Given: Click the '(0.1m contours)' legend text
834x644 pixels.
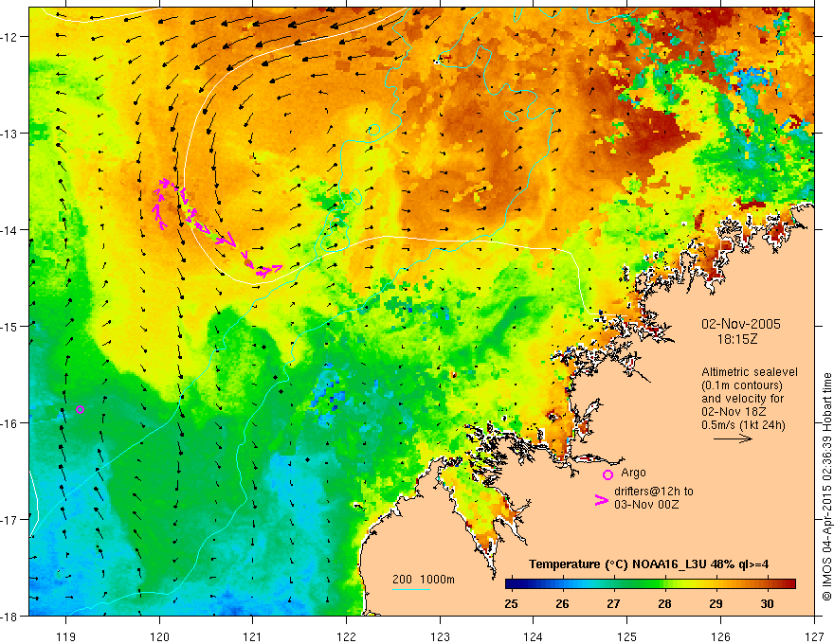Looking at the screenshot, I should coord(742,385).
